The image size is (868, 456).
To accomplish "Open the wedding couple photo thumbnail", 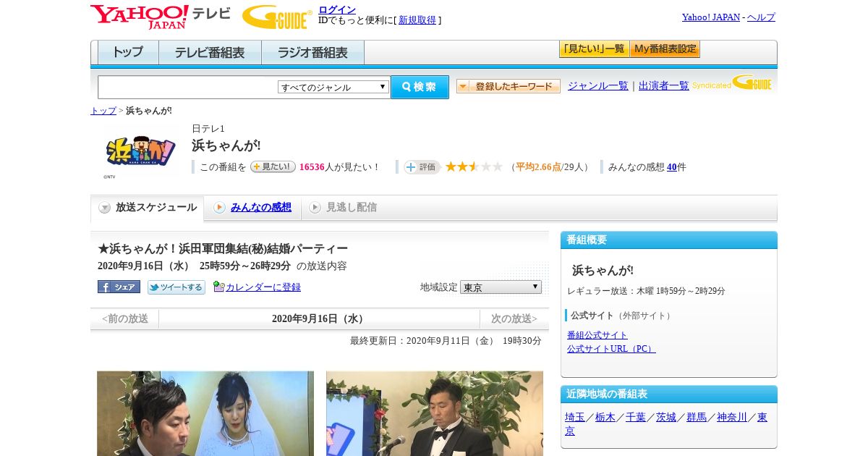I will click(x=205, y=413).
